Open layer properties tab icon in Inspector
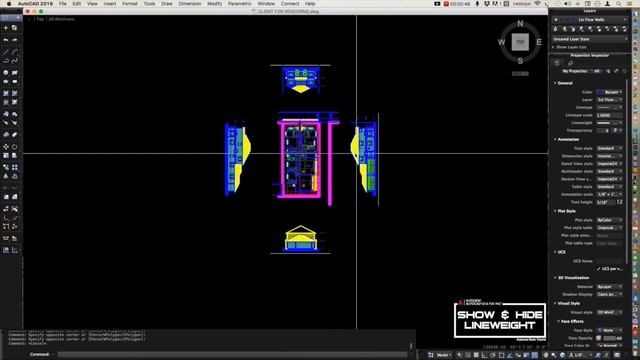The height and width of the screenshot is (360, 640). pyautogui.click(x=570, y=63)
